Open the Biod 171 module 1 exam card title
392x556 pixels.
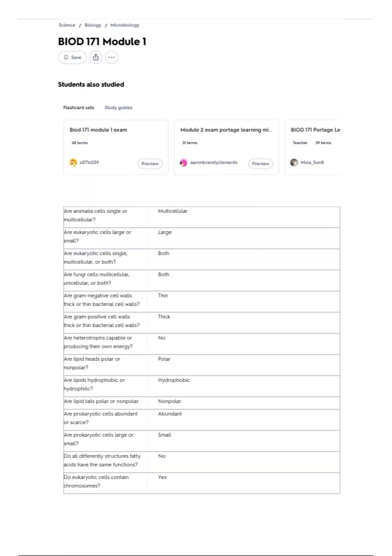[x=98, y=130]
